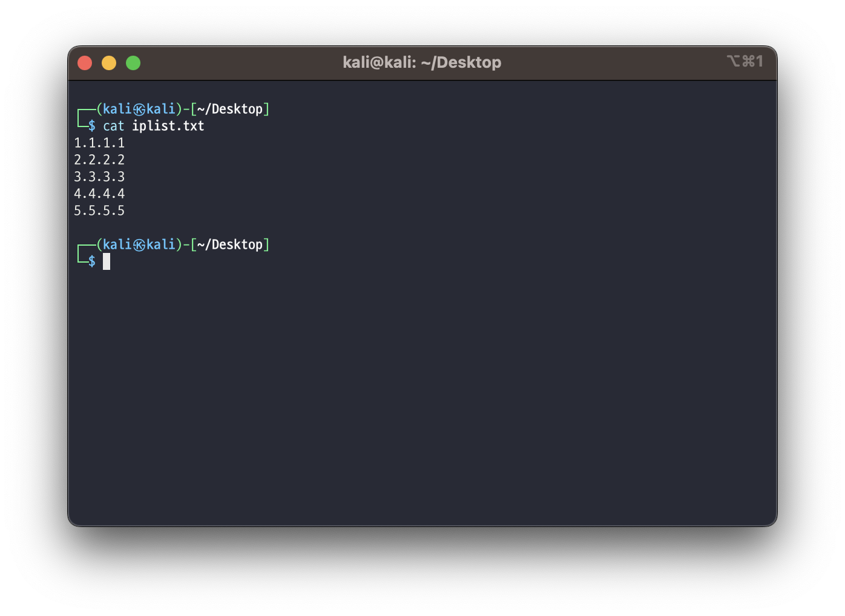Select the 3.3.3.3 output line
Screen dimensions: 845x616
[99, 177]
